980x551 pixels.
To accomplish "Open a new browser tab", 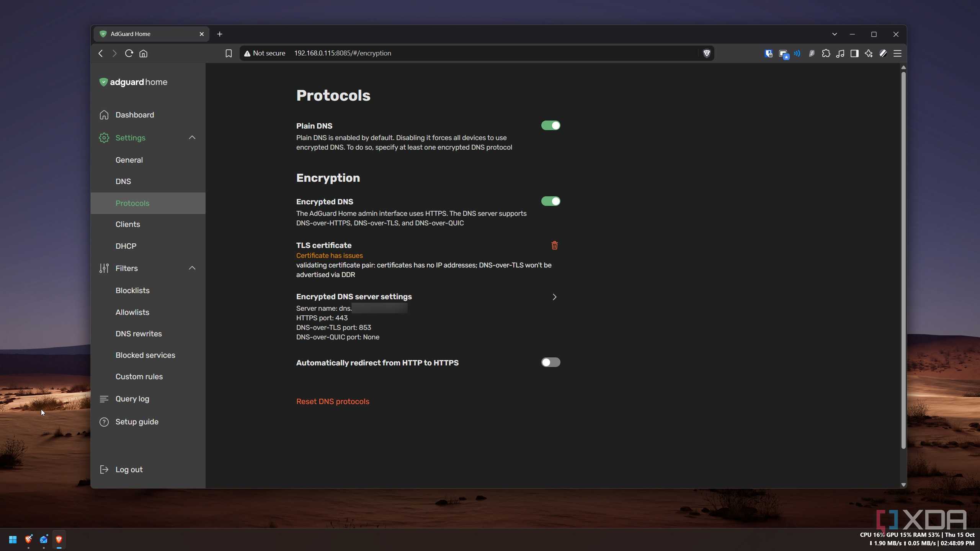I will (x=220, y=34).
